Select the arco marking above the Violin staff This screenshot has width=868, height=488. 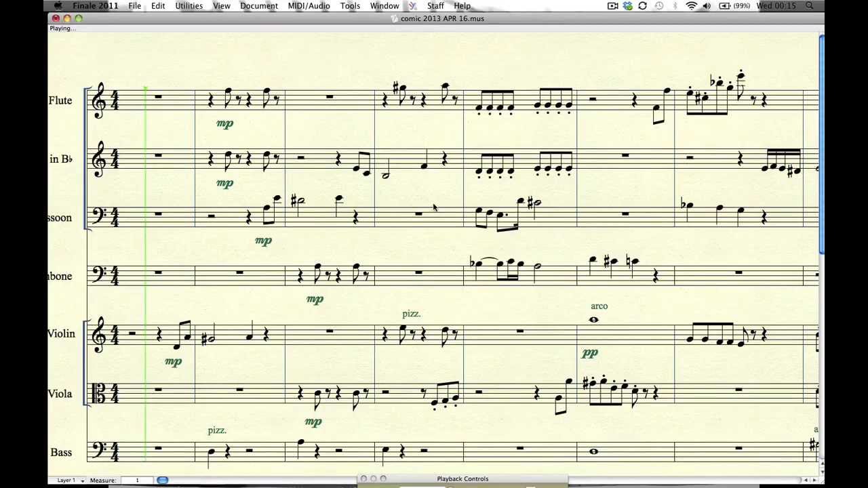click(x=599, y=306)
